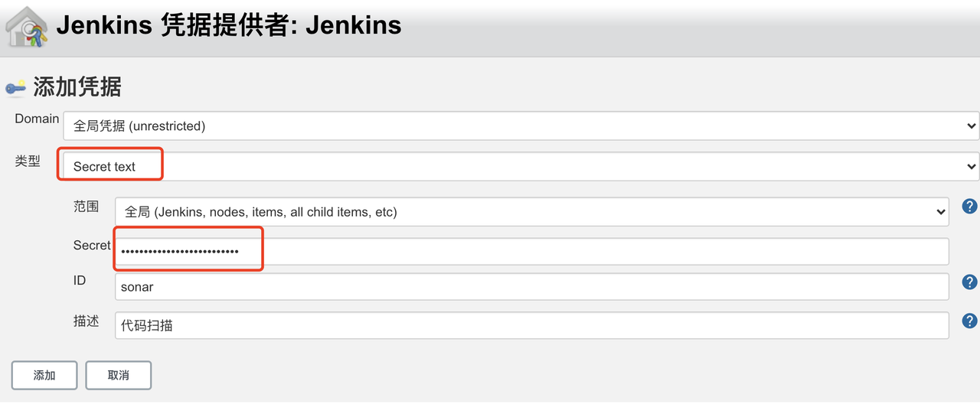
Task: Click the Domain label
Action: click(37, 119)
